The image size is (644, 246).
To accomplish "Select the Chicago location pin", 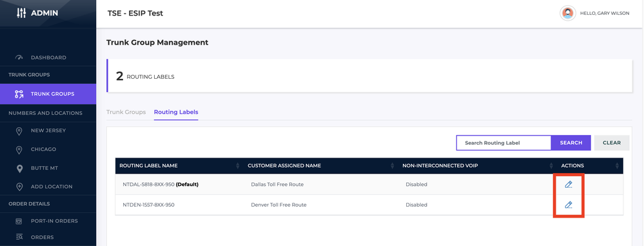I will click(x=19, y=150).
